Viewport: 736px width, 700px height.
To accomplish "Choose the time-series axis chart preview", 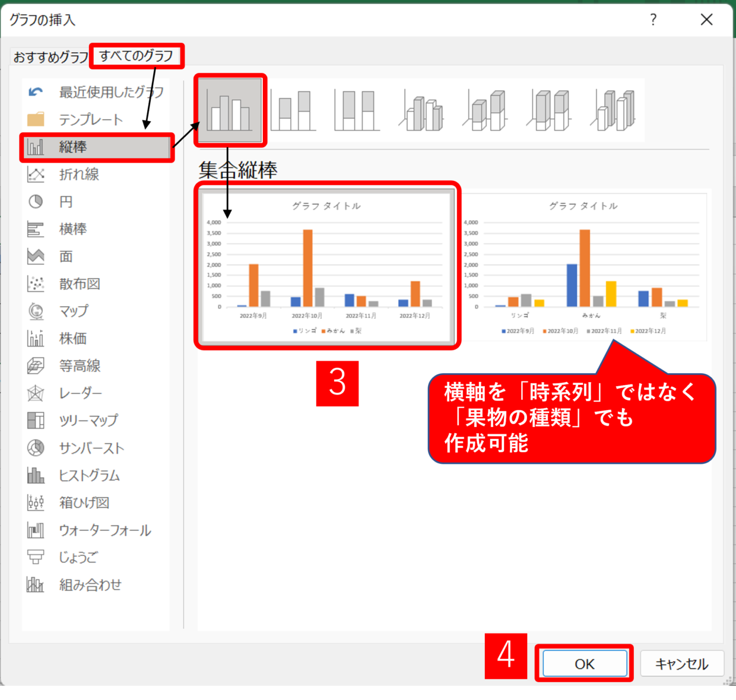I will pyautogui.click(x=326, y=266).
